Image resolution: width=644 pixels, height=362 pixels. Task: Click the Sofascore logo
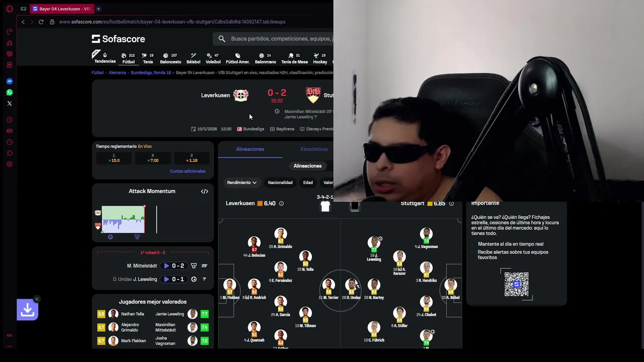coord(118,39)
